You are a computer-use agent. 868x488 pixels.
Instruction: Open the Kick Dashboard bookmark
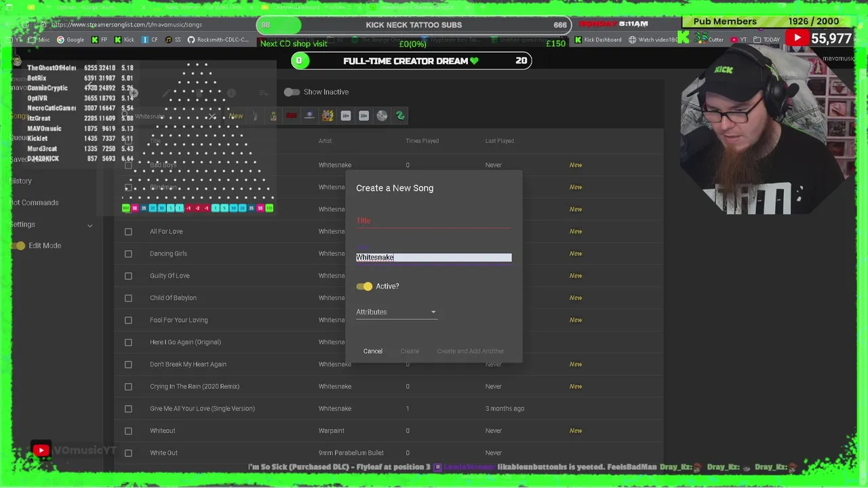click(x=597, y=39)
